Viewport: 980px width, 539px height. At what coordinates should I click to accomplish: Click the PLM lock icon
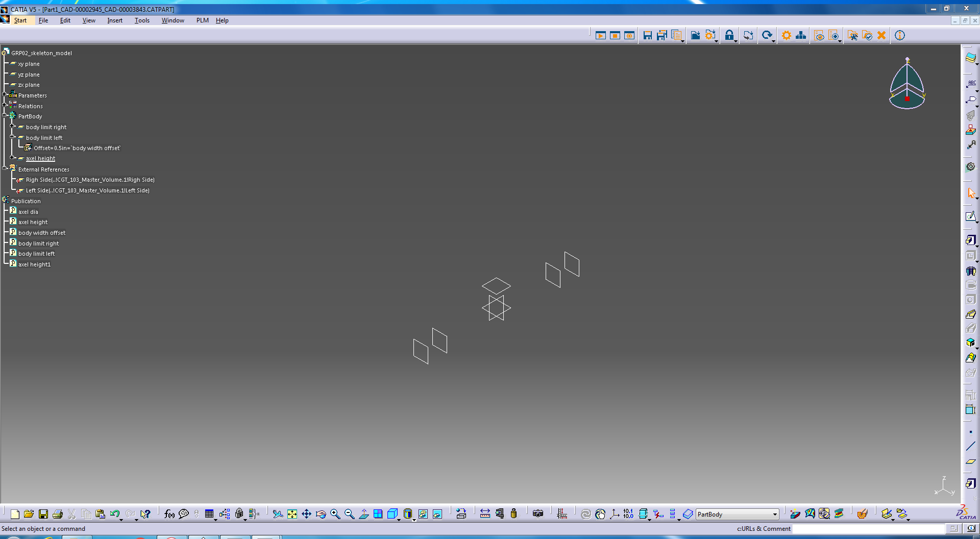point(729,35)
